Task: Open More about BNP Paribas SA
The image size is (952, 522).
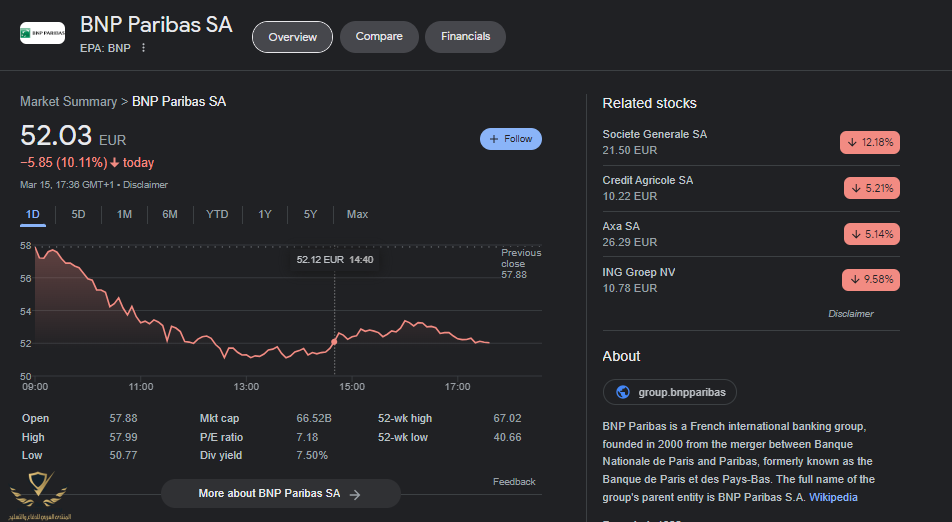Action: 280,493
